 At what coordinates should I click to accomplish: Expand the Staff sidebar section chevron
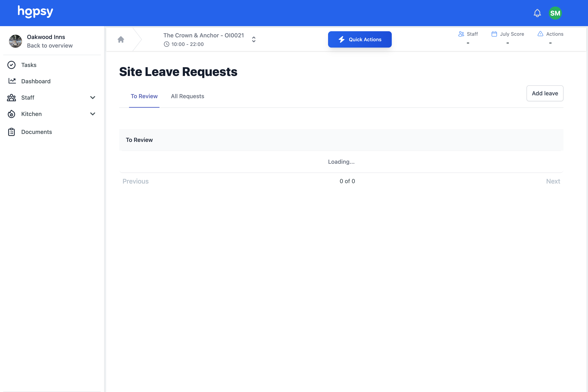pos(92,98)
